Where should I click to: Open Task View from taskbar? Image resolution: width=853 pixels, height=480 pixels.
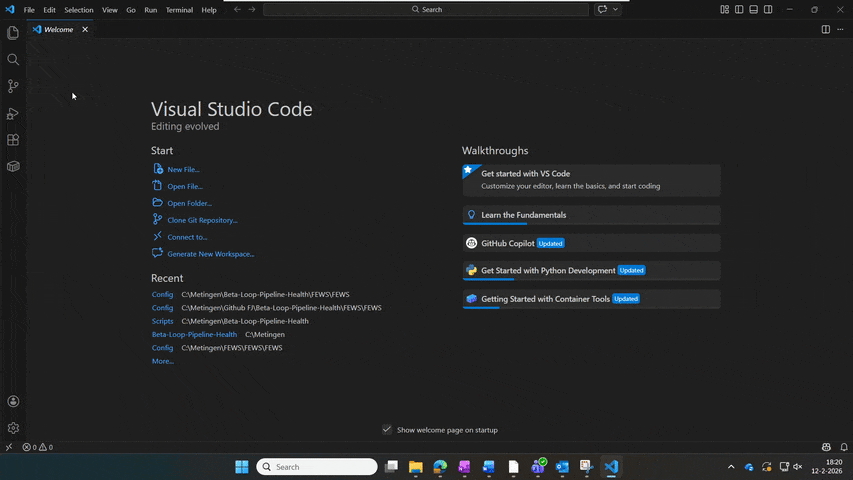pos(391,466)
